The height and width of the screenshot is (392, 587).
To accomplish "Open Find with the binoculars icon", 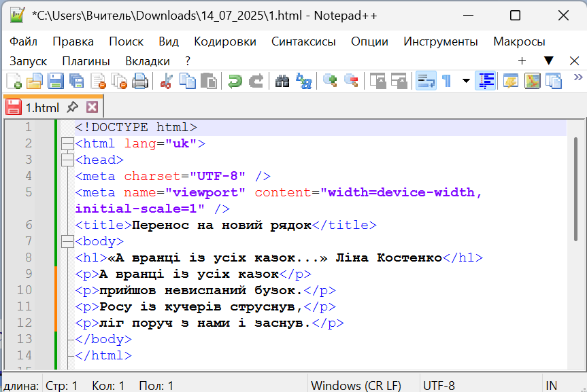I will 282,82.
